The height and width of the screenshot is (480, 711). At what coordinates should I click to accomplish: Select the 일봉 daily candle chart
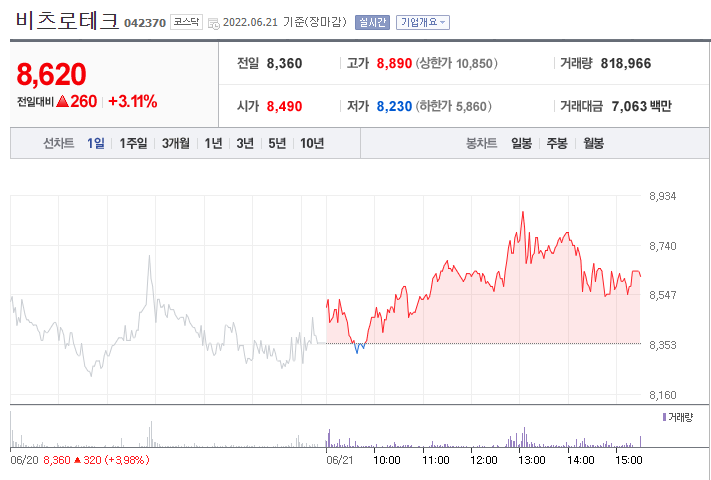[x=521, y=144]
